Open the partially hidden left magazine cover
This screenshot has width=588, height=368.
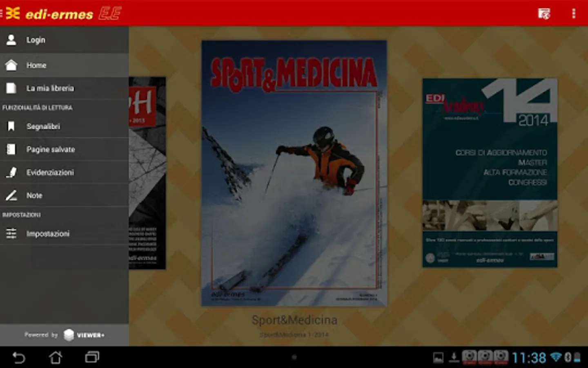[147, 173]
